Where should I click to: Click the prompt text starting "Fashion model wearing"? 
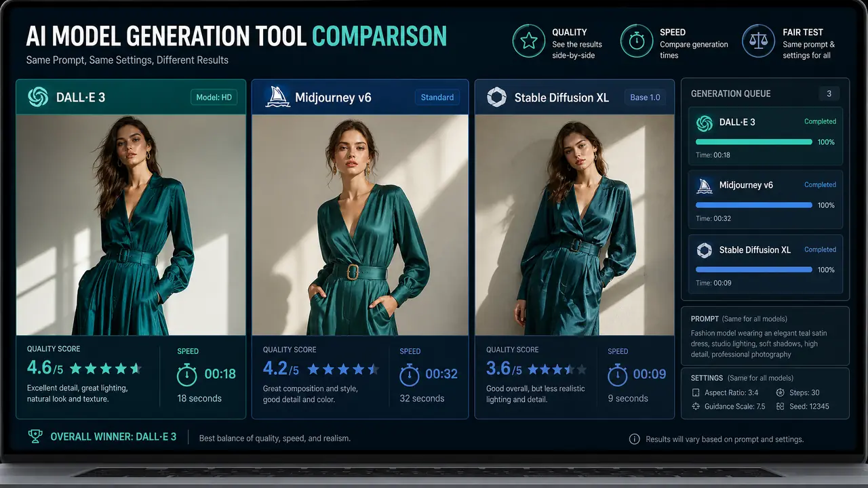pos(759,344)
